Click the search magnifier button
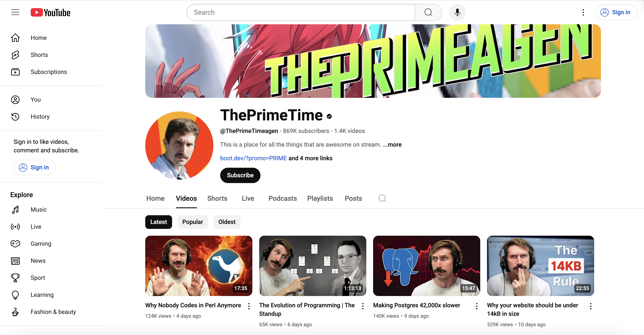Image resolution: width=644 pixels, height=335 pixels. coord(428,12)
